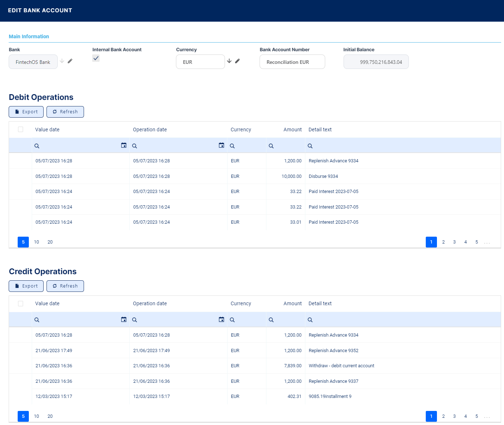The image size is (504, 425).
Task: Export the Debit Operations table
Action: (26, 112)
